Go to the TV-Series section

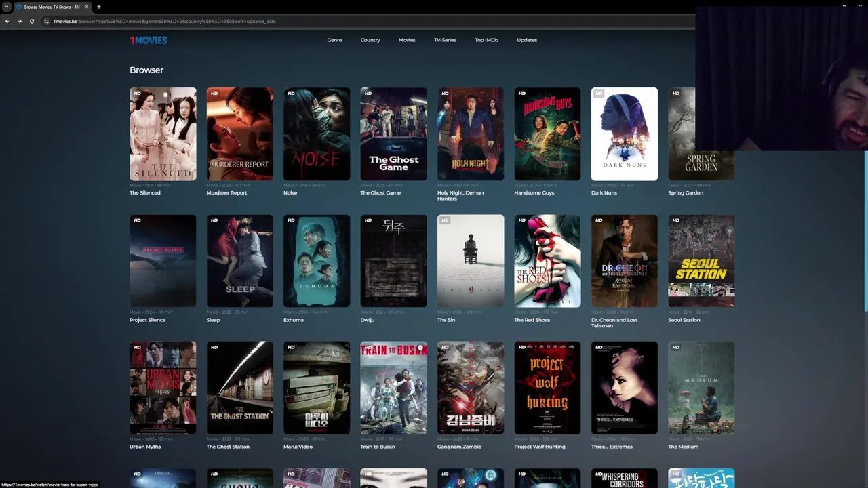pyautogui.click(x=445, y=40)
